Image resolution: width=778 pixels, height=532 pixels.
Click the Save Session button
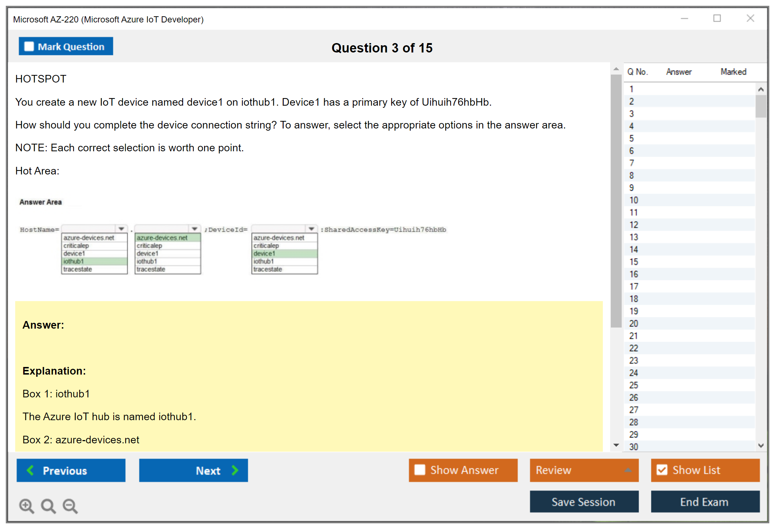click(584, 502)
